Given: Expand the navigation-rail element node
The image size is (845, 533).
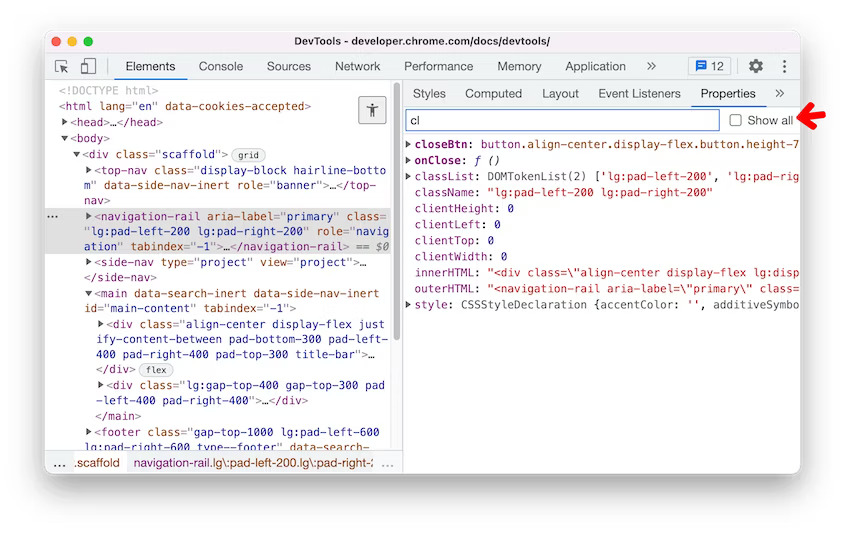Looking at the screenshot, I should tap(88, 216).
